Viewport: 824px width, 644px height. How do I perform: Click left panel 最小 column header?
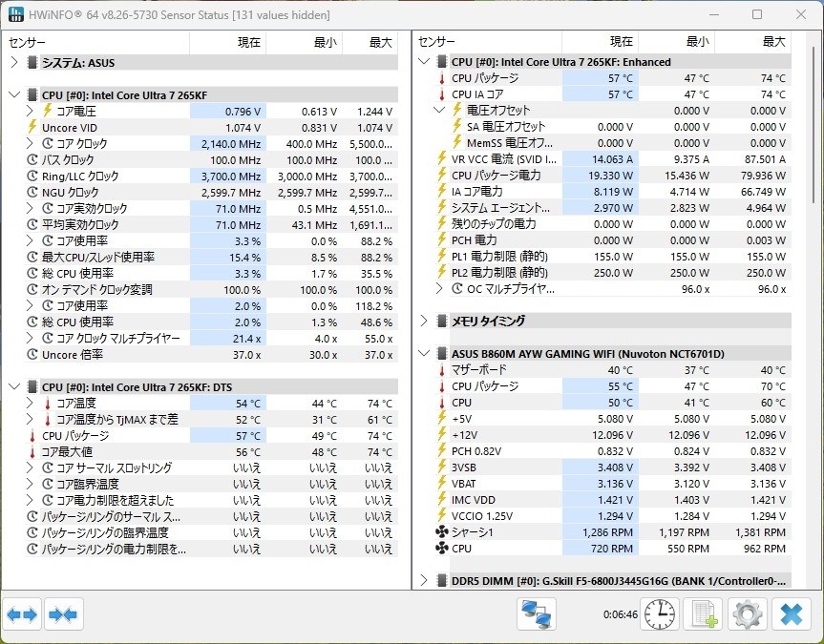click(x=305, y=43)
